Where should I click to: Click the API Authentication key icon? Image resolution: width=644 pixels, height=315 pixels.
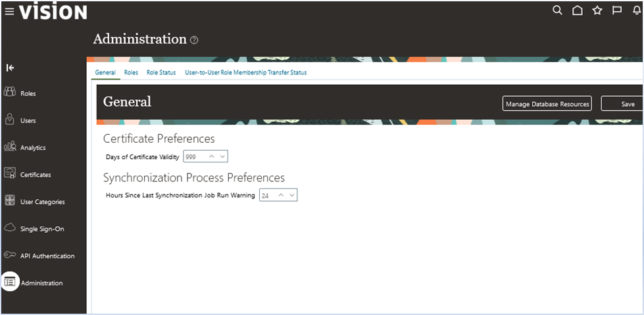(10, 255)
